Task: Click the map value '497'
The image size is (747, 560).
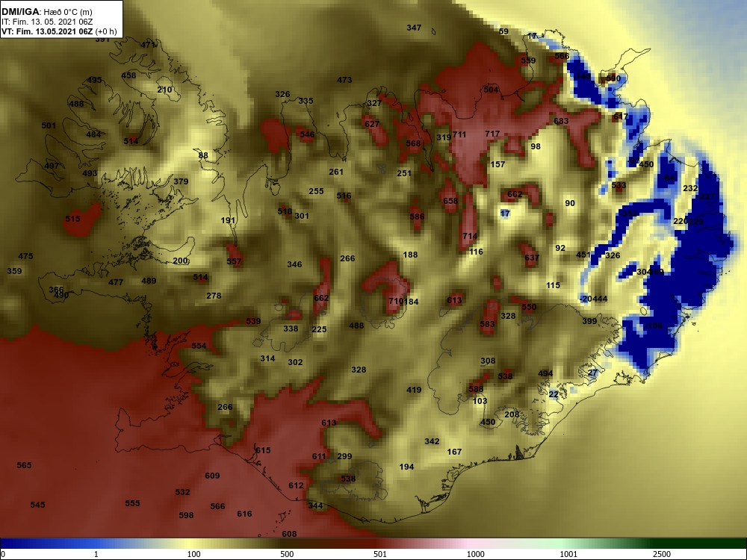Action: click(x=52, y=166)
